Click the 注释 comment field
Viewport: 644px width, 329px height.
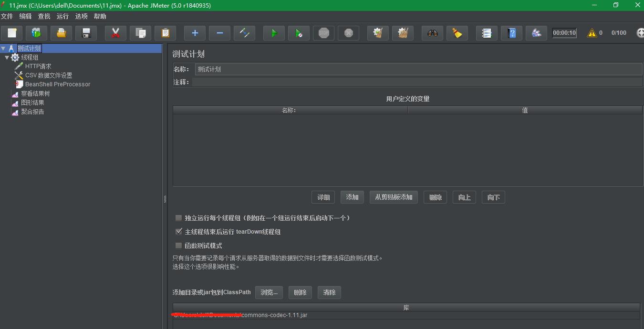[x=417, y=82]
